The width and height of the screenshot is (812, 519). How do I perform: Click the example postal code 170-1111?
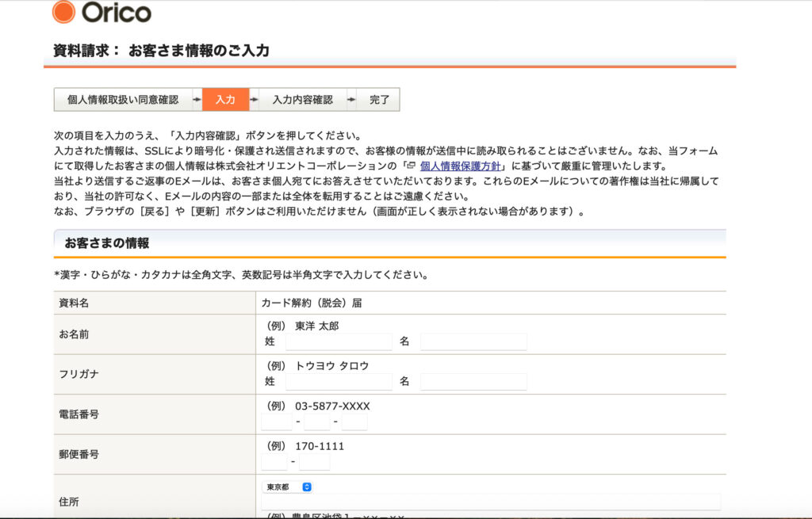click(x=320, y=446)
